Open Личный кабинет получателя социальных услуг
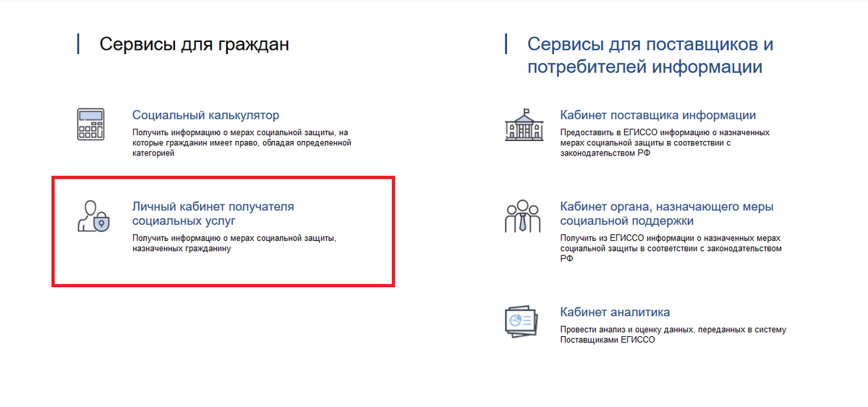The image size is (868, 407). pos(213,213)
